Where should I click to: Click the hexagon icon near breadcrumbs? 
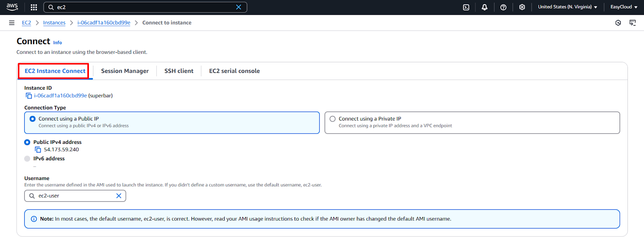coord(618,23)
